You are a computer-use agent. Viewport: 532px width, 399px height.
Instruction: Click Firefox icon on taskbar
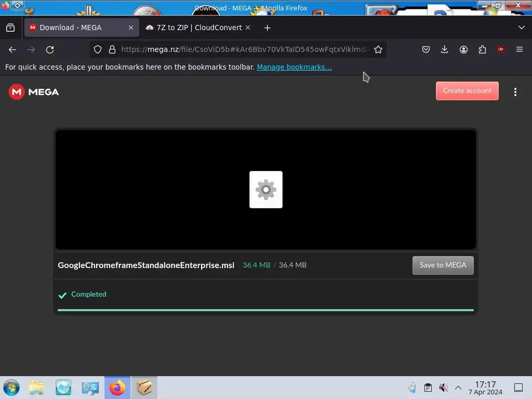pos(117,388)
